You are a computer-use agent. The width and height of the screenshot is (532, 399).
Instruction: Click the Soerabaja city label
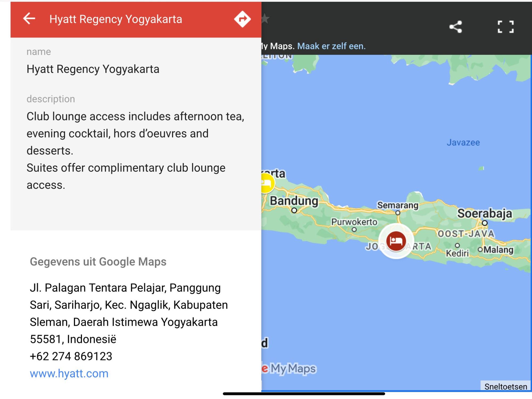click(484, 213)
